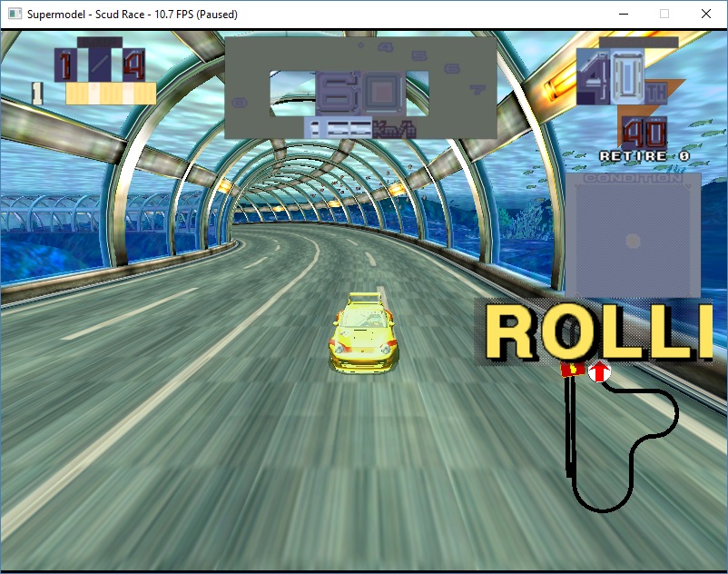Viewport: 728px width, 574px height.
Task: Click the red start flag on minimap
Action: 573,370
